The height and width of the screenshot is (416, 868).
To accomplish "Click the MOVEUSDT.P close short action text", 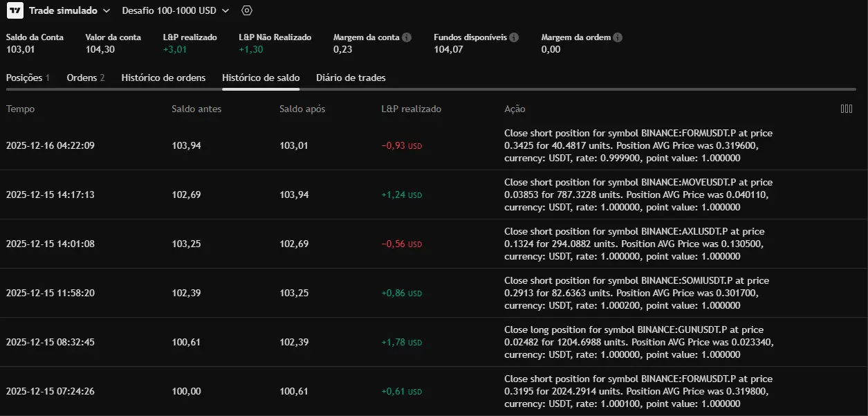I will (x=638, y=195).
